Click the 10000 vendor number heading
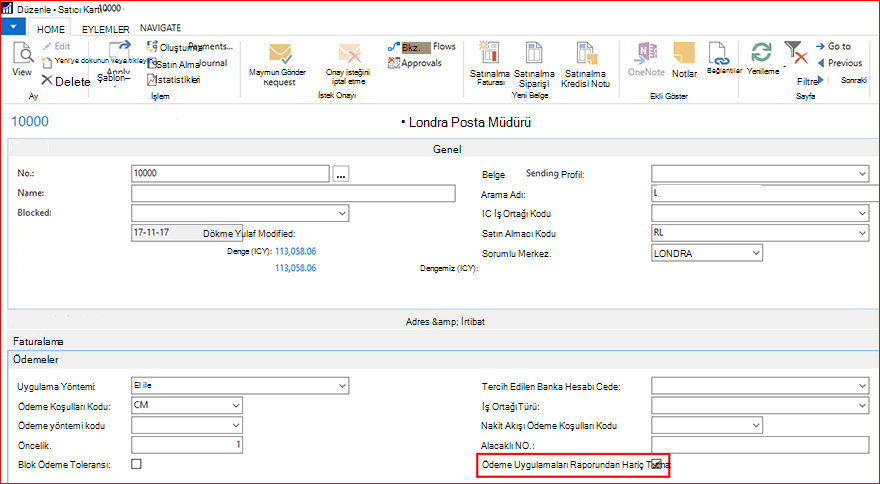 [30, 121]
